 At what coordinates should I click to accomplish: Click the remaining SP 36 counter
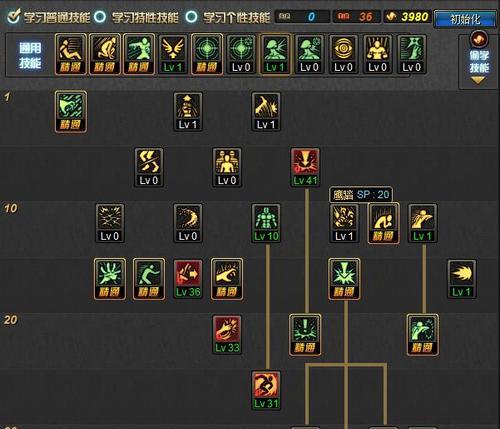click(357, 17)
